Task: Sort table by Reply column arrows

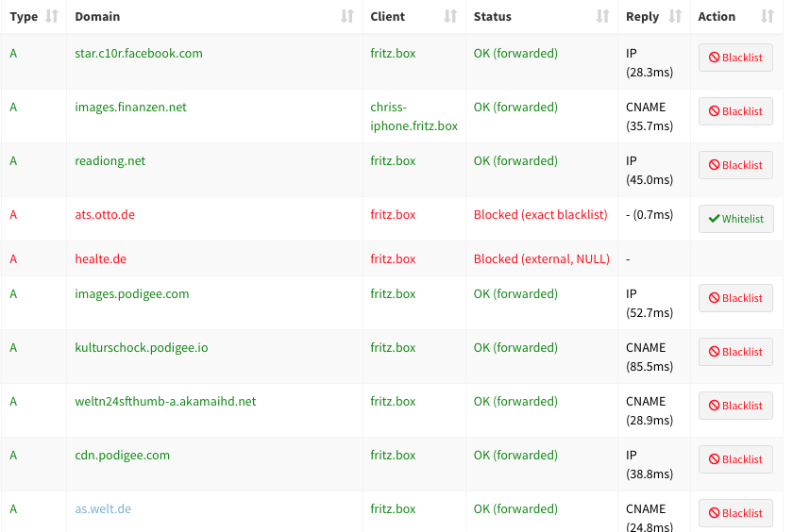Action: coord(675,17)
